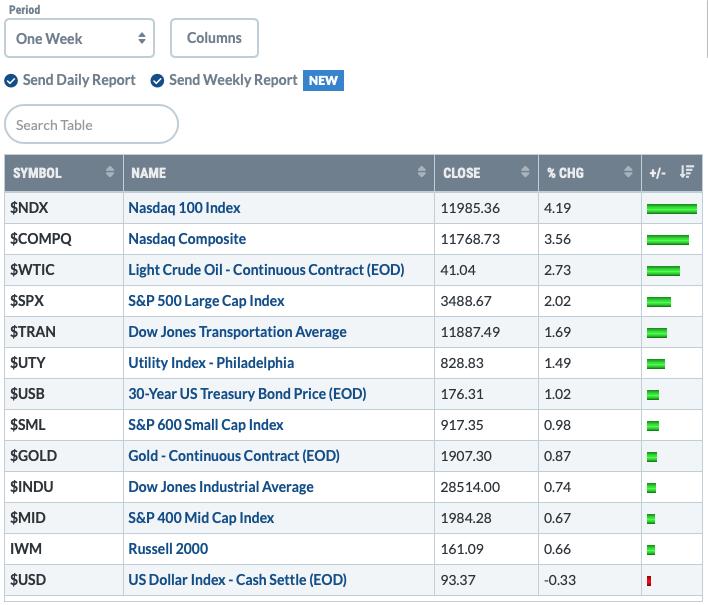Click the green bar in $SPX row
Screen dimensions: 708x605
coord(659,302)
